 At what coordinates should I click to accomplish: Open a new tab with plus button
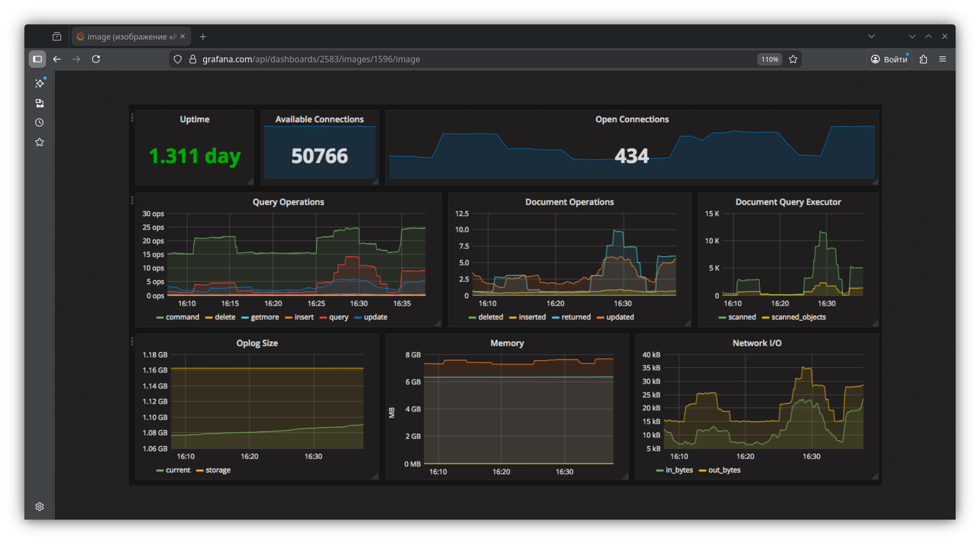pyautogui.click(x=203, y=36)
